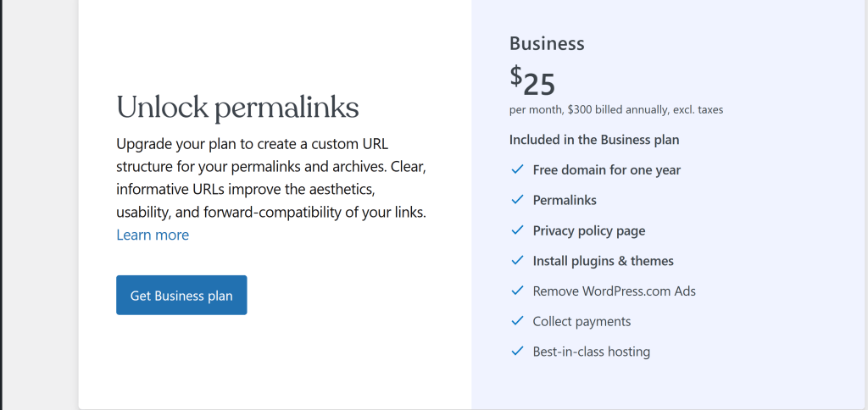The height and width of the screenshot is (410, 868).
Task: Click the Remove WordPress.com Ads text
Action: point(614,291)
